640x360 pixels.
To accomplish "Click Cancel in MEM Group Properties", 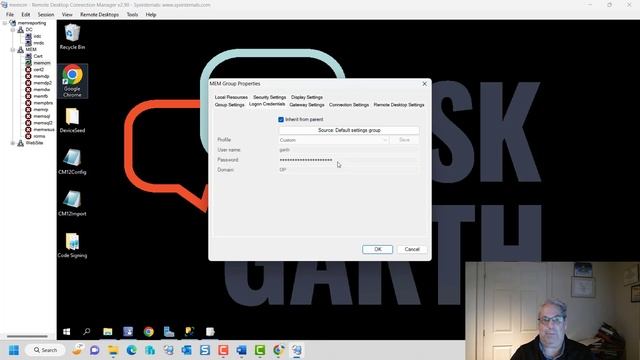I will coord(412,249).
